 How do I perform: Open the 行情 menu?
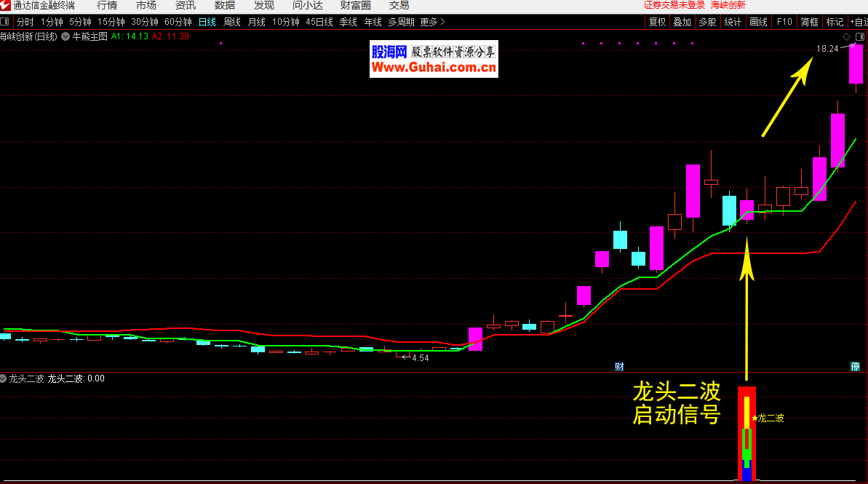point(107,6)
